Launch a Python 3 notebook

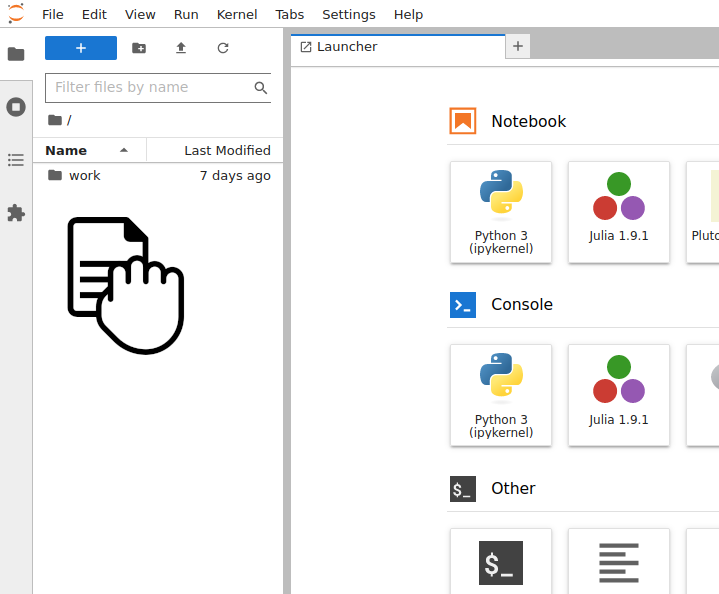tap(501, 212)
